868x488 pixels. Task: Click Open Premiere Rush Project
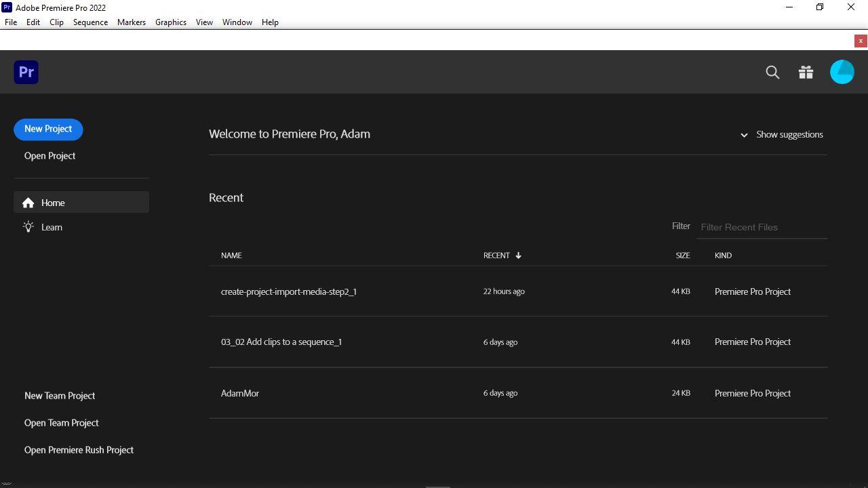[79, 450]
